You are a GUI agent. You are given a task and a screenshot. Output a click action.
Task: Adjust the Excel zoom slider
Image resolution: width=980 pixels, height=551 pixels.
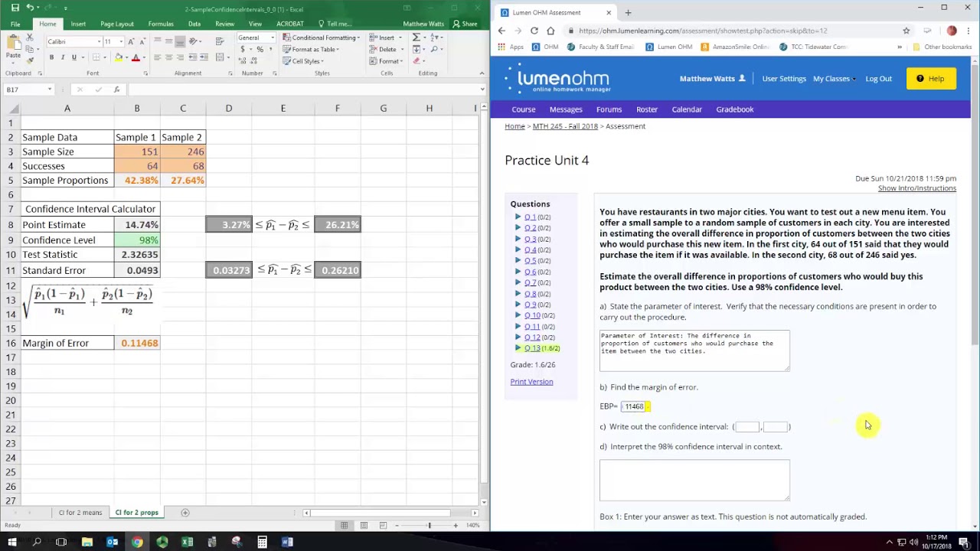pos(429,525)
